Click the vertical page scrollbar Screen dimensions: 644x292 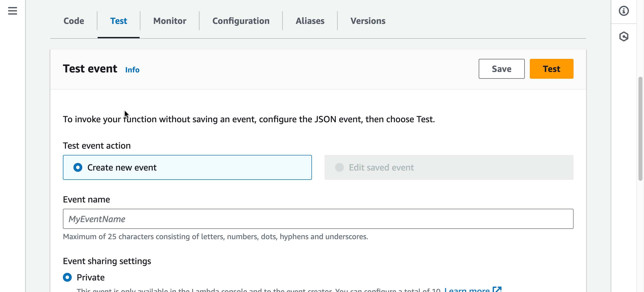coord(640,128)
